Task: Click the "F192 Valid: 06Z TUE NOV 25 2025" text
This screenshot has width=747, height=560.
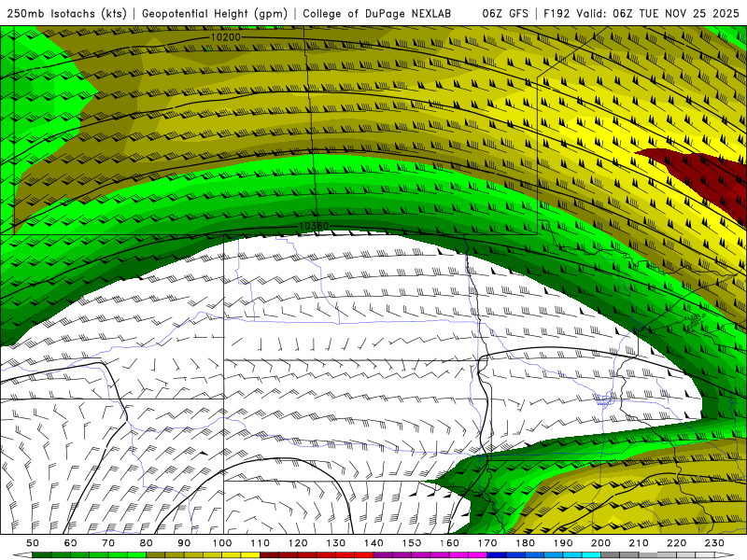Action: (641, 14)
